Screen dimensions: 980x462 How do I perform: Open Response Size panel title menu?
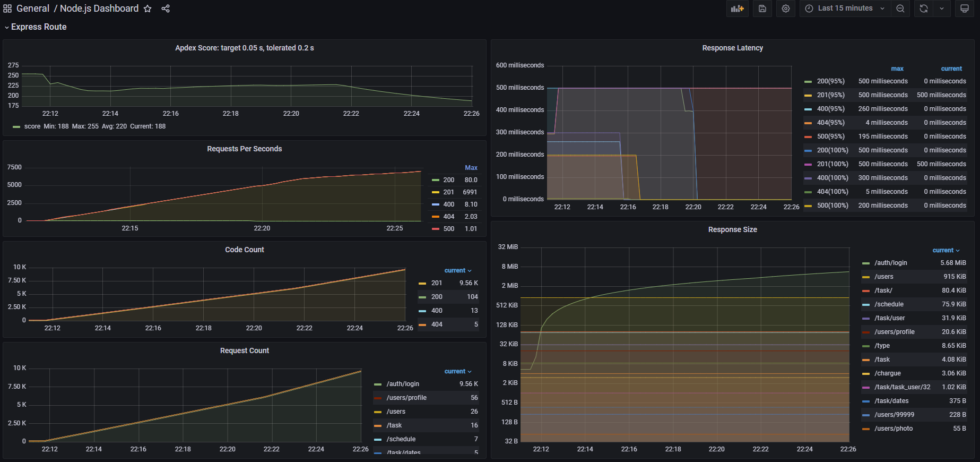pyautogui.click(x=733, y=229)
